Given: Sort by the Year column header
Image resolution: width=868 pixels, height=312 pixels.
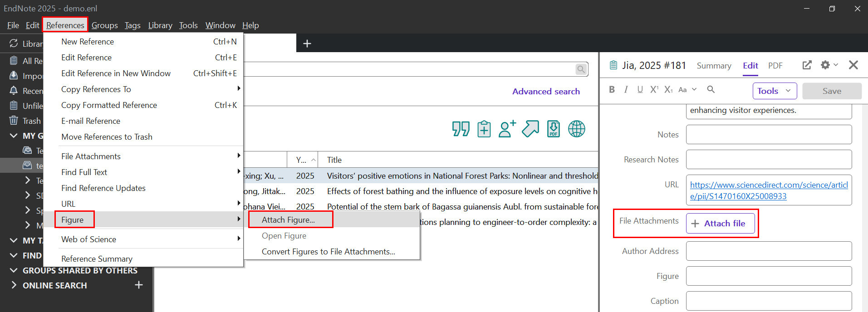Looking at the screenshot, I should coord(302,160).
